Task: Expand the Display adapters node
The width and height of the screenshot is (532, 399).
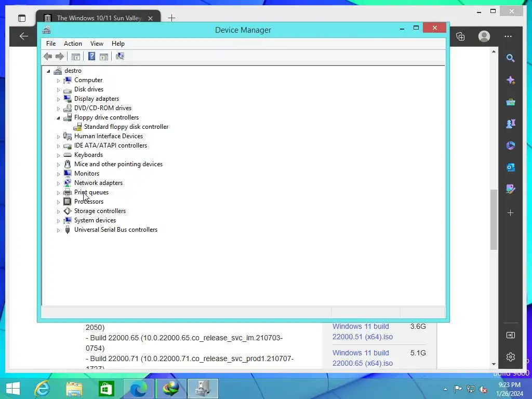Action: [x=58, y=99]
